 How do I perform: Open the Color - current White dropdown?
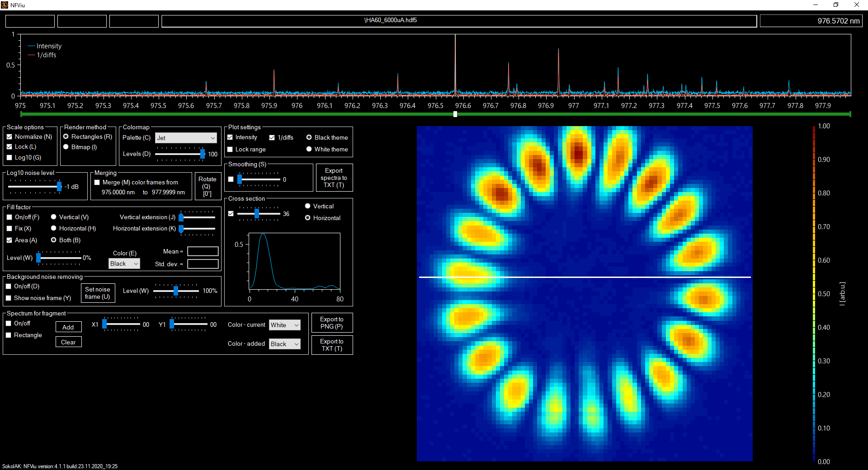tap(284, 325)
